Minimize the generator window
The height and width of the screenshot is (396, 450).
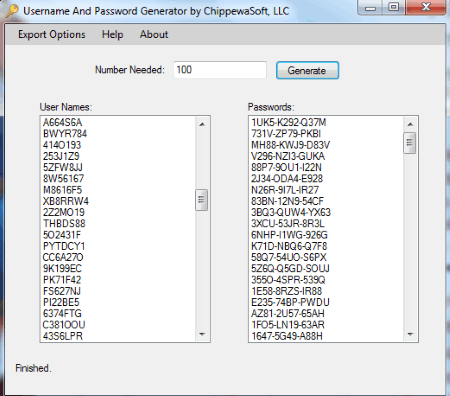tap(370, 7)
